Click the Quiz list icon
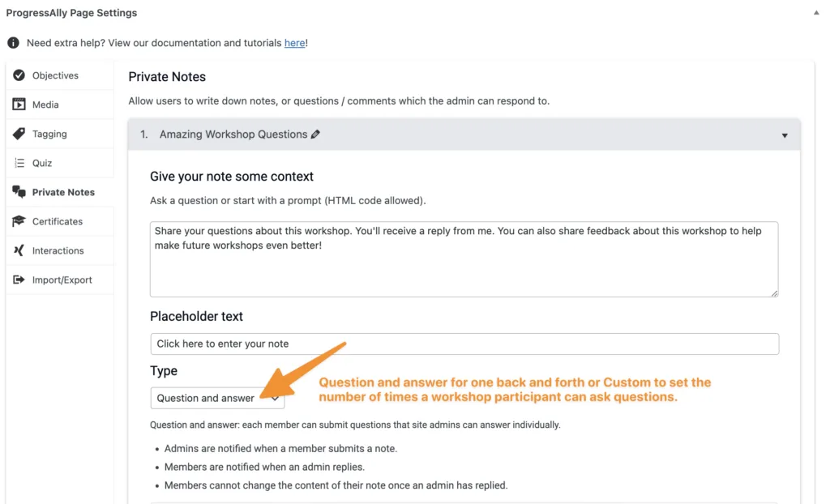This screenshot has width=830, height=504. click(19, 163)
